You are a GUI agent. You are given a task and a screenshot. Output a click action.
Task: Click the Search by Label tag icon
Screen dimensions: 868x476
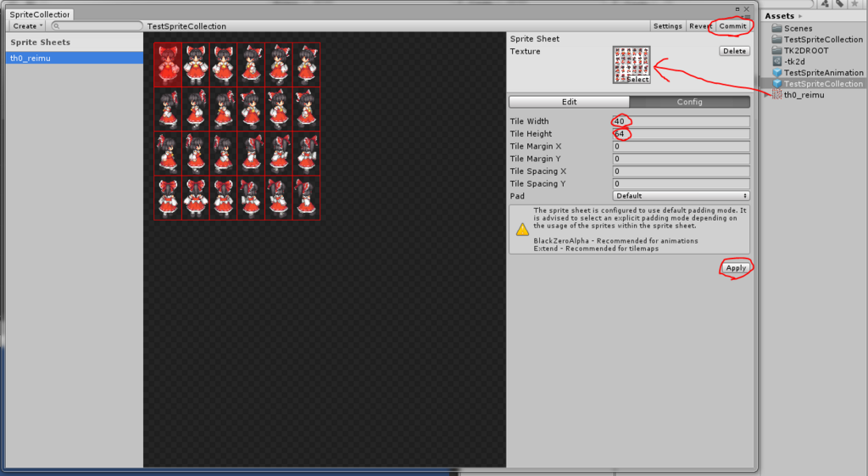tap(840, 3)
